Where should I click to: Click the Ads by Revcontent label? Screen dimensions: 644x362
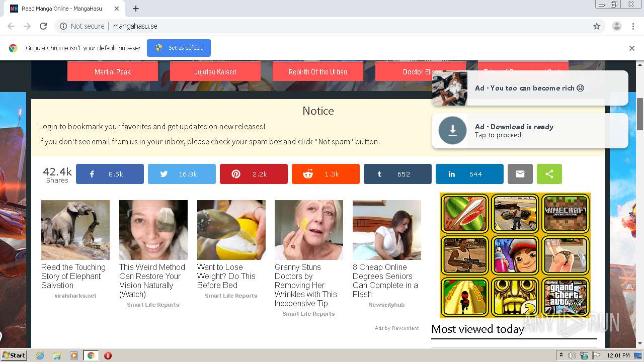(396, 328)
